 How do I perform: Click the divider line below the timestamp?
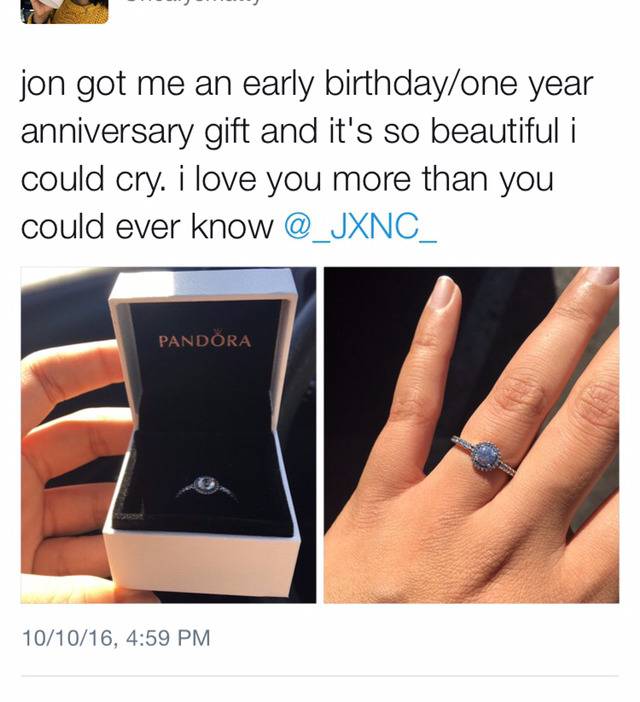(320, 676)
